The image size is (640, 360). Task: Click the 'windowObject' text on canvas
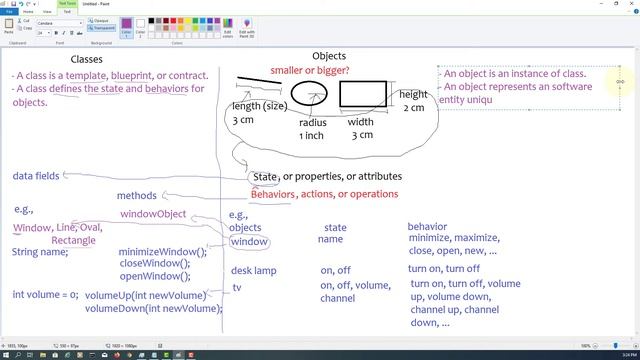click(153, 214)
